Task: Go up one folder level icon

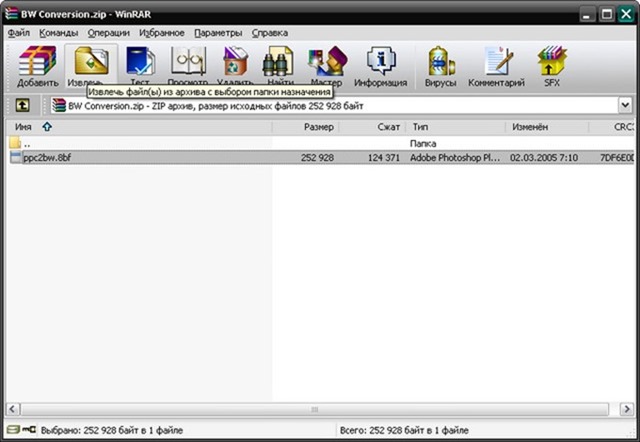Action: point(22,106)
